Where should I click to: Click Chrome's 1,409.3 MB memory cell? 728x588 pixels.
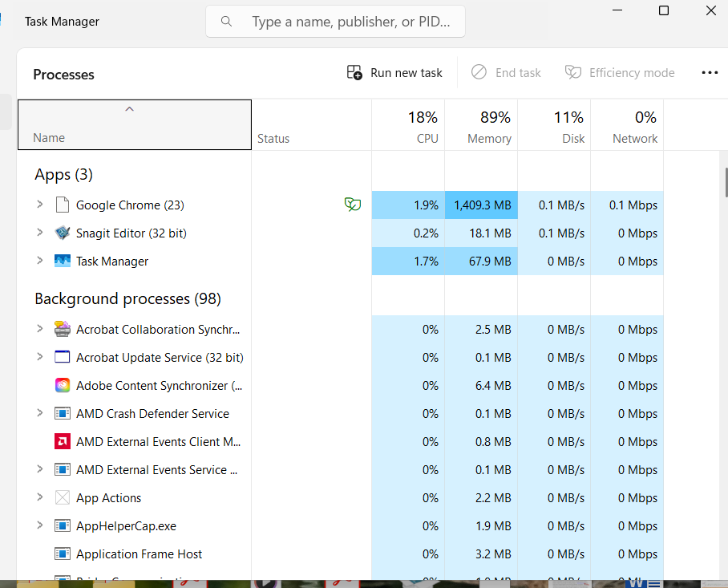coord(481,205)
